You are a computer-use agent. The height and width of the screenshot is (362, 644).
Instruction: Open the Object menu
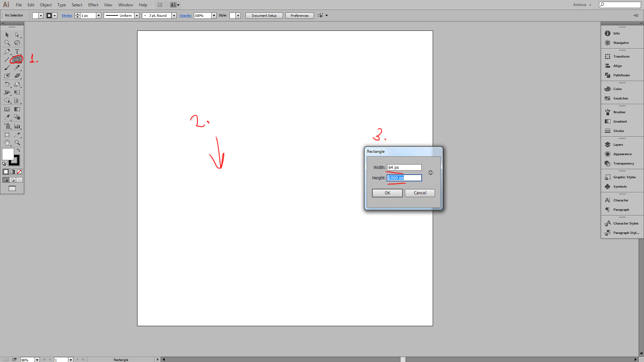(46, 5)
